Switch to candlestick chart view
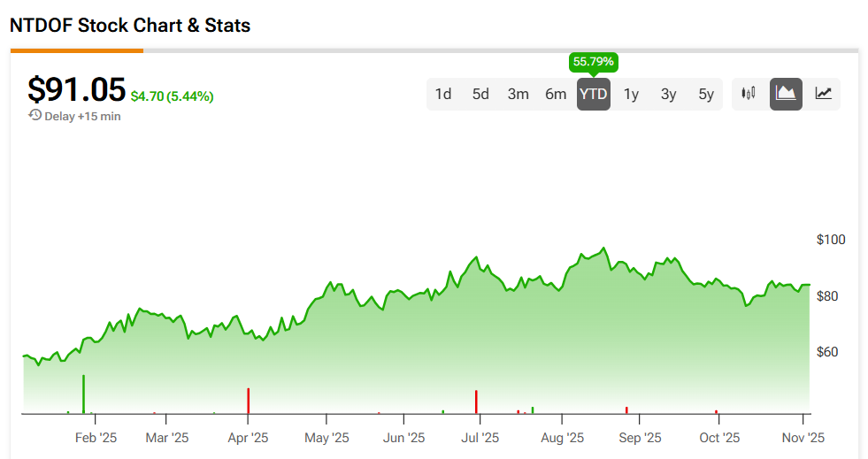The height and width of the screenshot is (459, 868). (749, 94)
